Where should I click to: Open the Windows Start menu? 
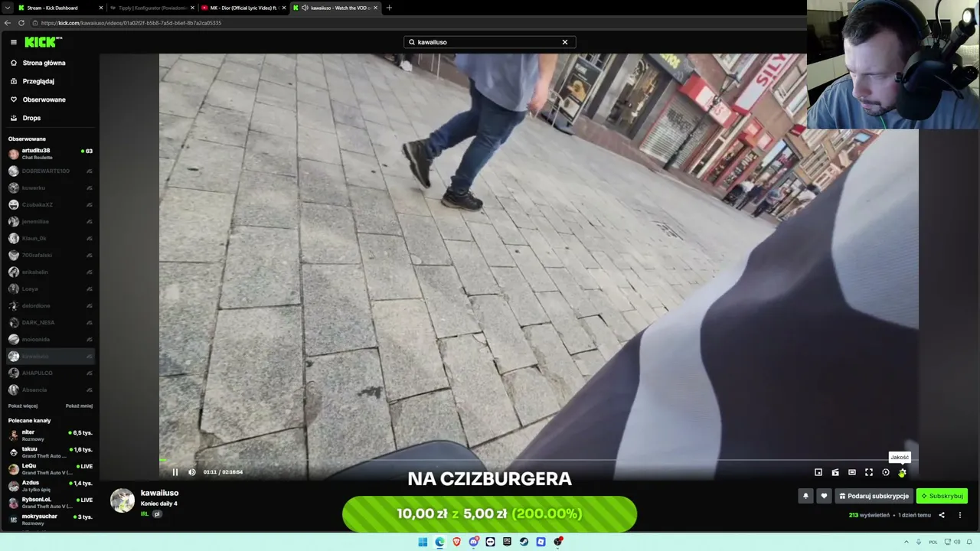[423, 542]
